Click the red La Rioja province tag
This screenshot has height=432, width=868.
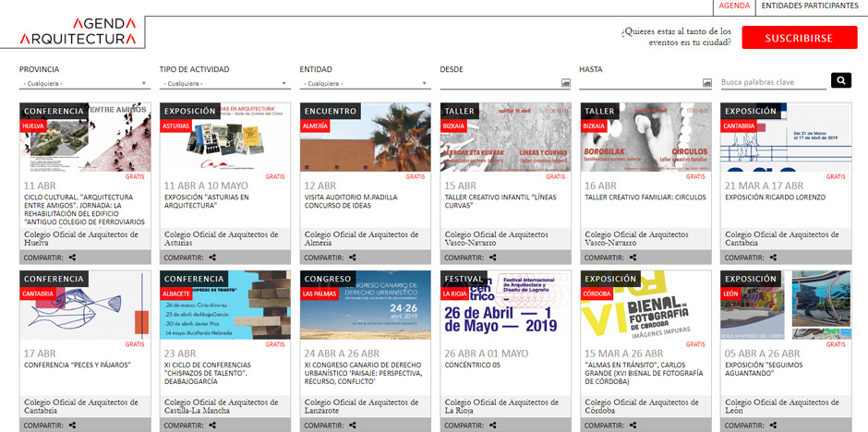pyautogui.click(x=454, y=294)
